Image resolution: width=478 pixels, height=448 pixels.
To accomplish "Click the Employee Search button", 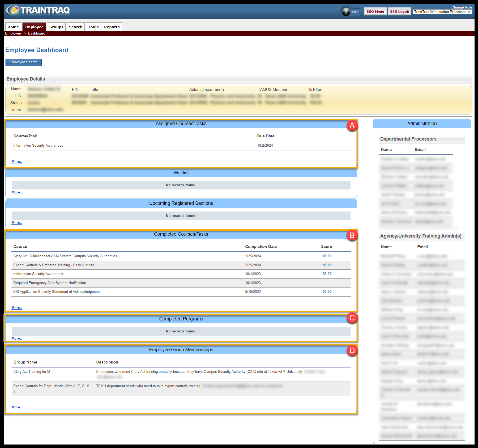I will (23, 62).
